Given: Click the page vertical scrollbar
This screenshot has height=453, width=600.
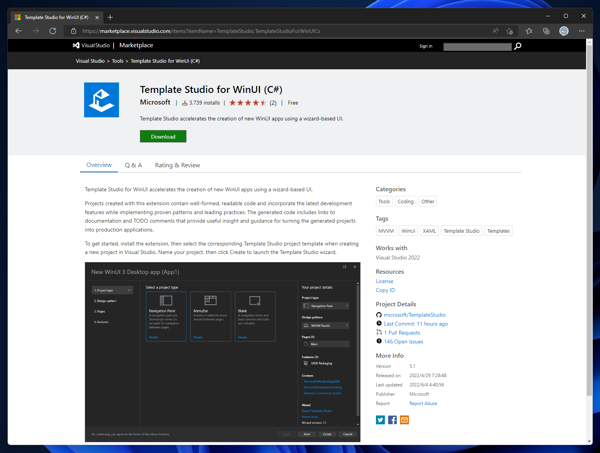Looking at the screenshot, I should [x=589, y=218].
